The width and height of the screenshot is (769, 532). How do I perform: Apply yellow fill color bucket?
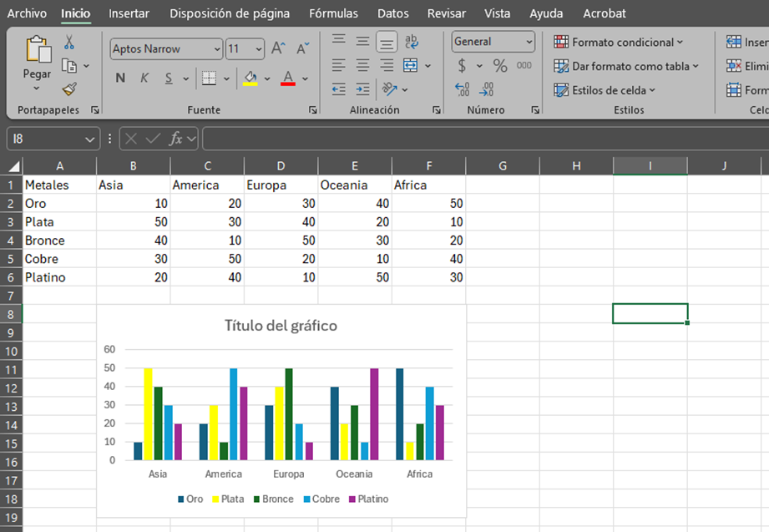tap(250, 78)
